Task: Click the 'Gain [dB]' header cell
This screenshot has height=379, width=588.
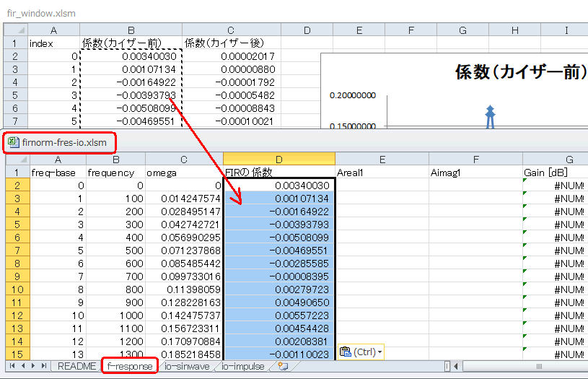Action: pyautogui.click(x=556, y=173)
